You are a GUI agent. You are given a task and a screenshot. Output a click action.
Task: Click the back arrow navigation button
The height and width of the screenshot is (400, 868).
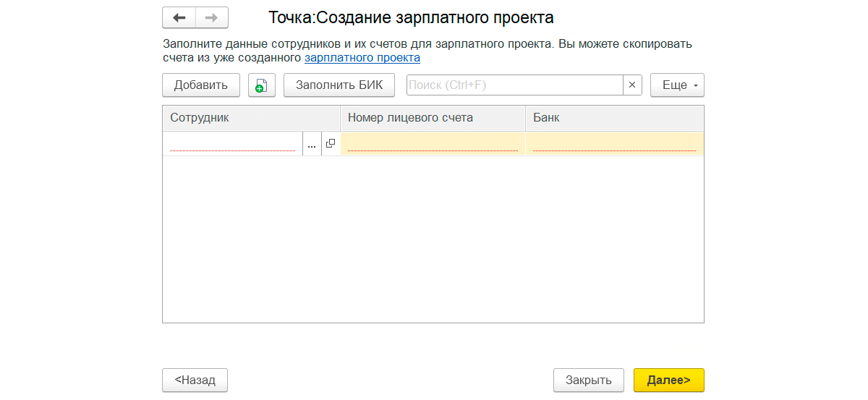point(179,17)
